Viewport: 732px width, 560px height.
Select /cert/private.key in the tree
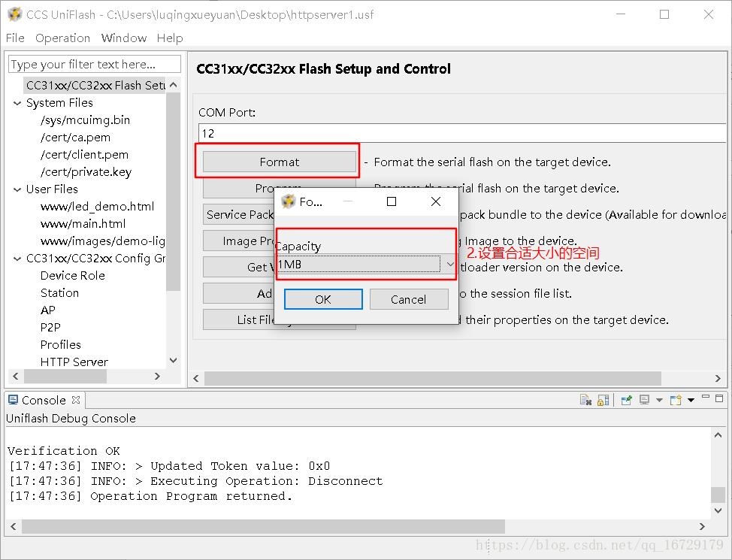[x=86, y=172]
